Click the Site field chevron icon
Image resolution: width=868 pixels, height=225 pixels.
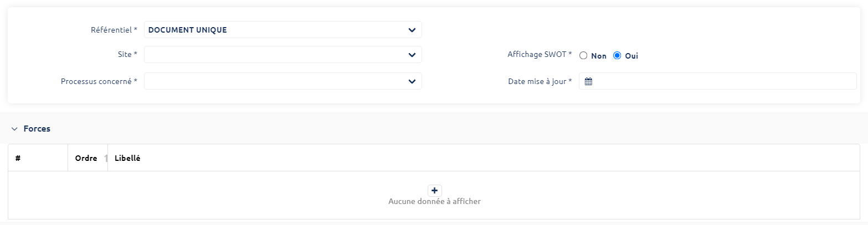(412, 55)
